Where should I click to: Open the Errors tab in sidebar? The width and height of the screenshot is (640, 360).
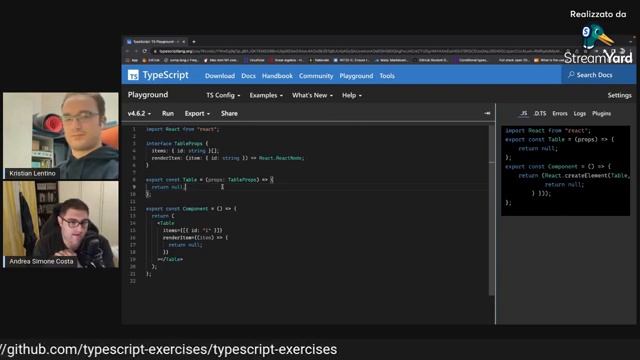click(x=560, y=113)
